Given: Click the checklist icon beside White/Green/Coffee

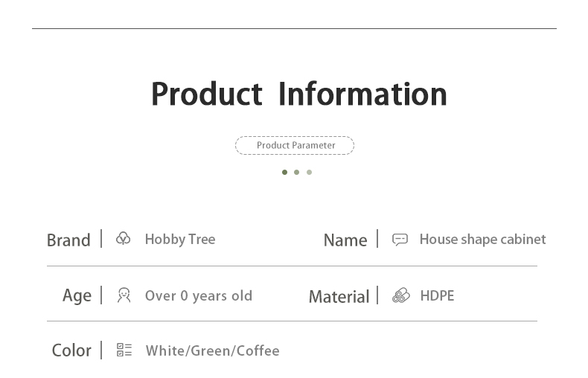Looking at the screenshot, I should [124, 350].
